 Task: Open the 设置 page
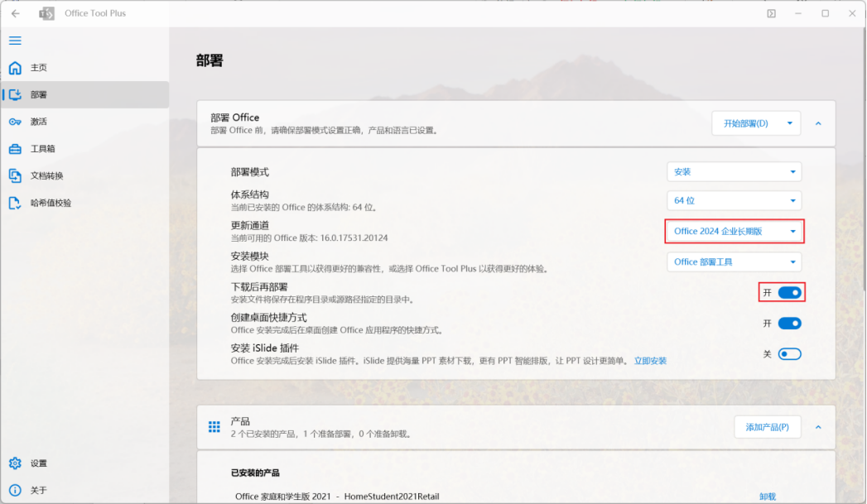pyautogui.click(x=85, y=463)
